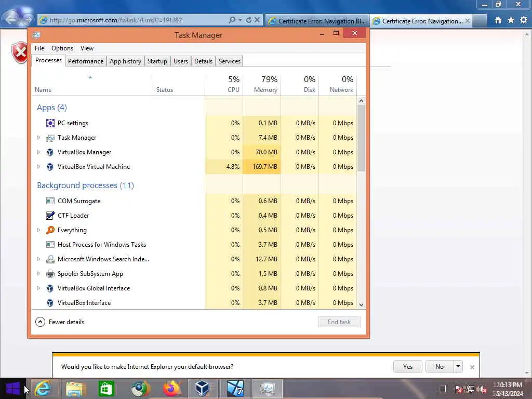This screenshot has width=532, height=399.
Task: Open Internet Explorer from the taskbar
Action: (x=43, y=389)
